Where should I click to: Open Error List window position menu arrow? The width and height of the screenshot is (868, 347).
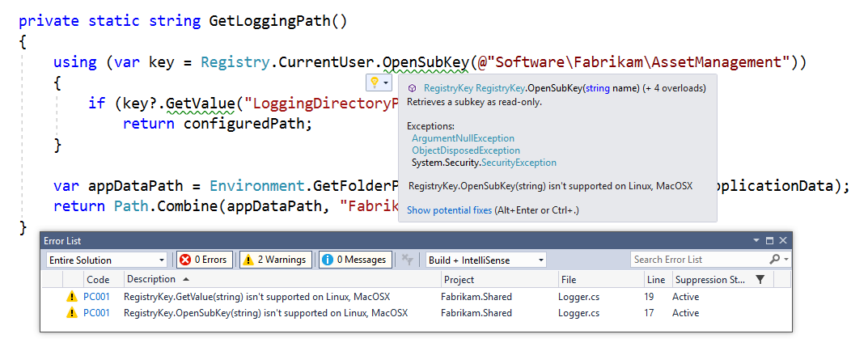point(756,241)
